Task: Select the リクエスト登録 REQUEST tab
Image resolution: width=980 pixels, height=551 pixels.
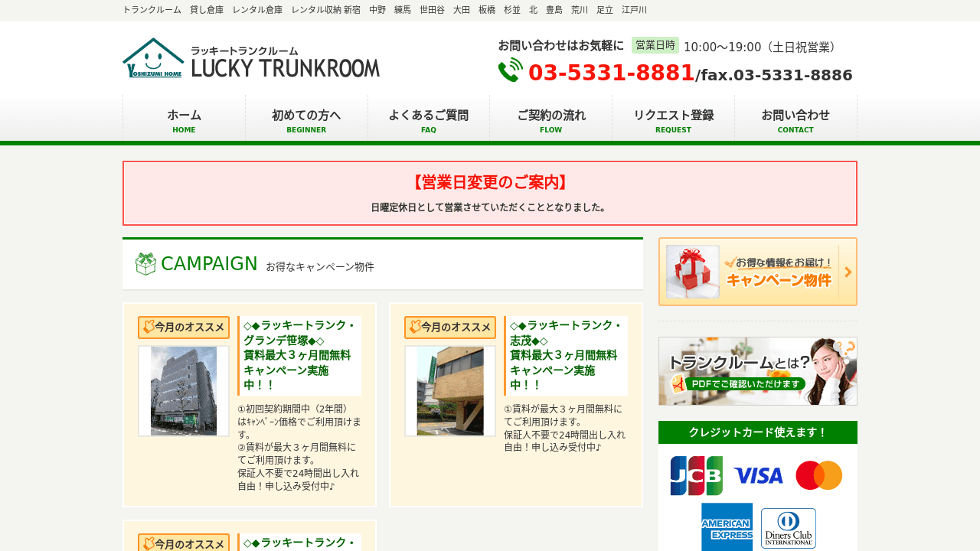Action: tap(673, 119)
